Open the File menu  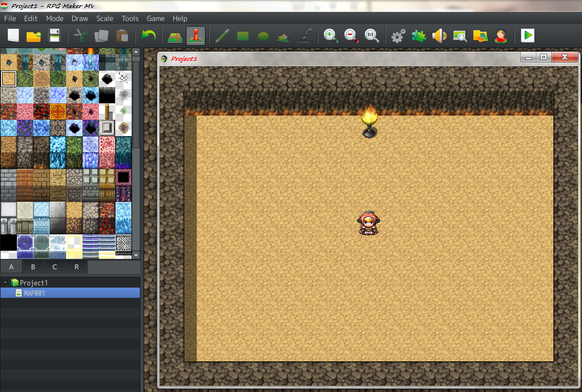10,18
